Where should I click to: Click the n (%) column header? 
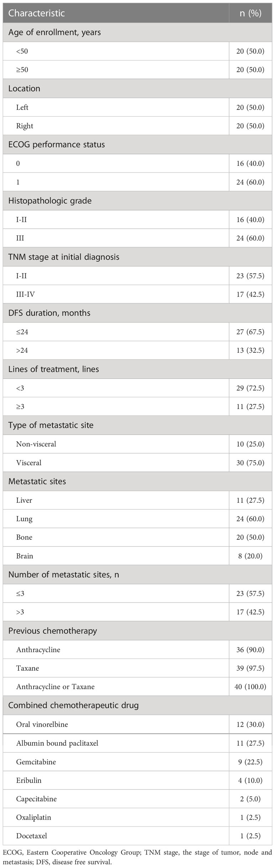[x=250, y=13]
